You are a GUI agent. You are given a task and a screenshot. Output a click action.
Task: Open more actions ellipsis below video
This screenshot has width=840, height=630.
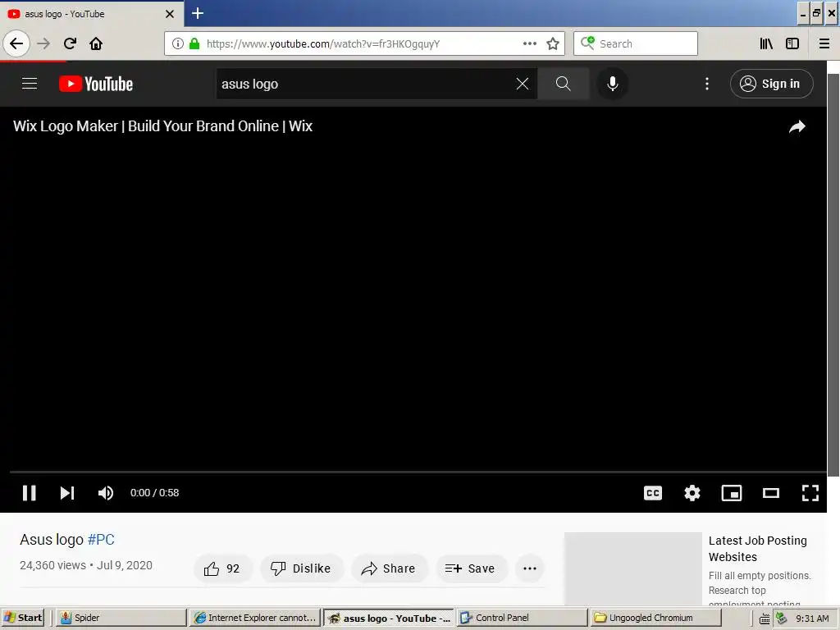point(530,568)
